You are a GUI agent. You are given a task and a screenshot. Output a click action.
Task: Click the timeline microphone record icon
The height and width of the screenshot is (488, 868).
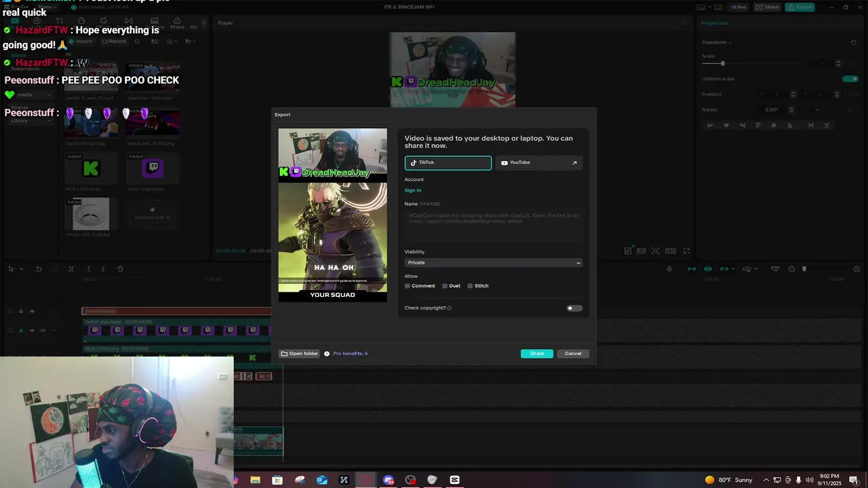669,269
